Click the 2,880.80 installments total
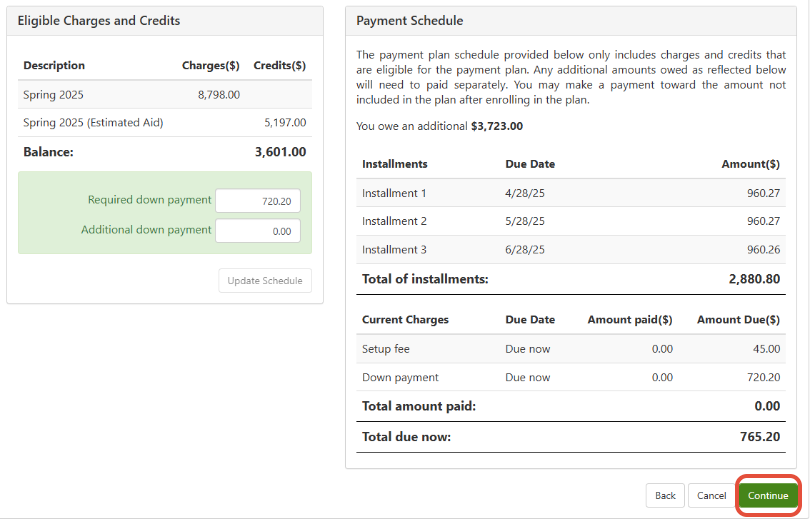Image resolution: width=810 pixels, height=519 pixels. [x=754, y=279]
